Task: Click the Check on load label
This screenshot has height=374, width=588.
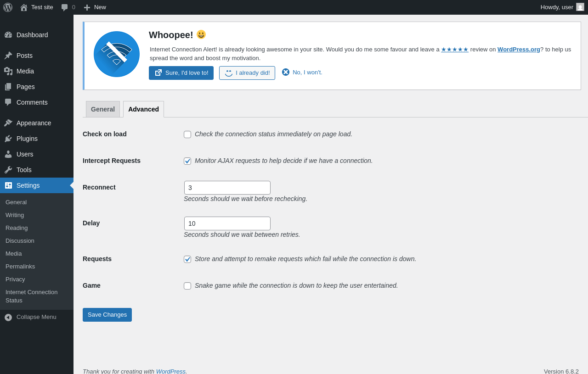Action: [105, 134]
